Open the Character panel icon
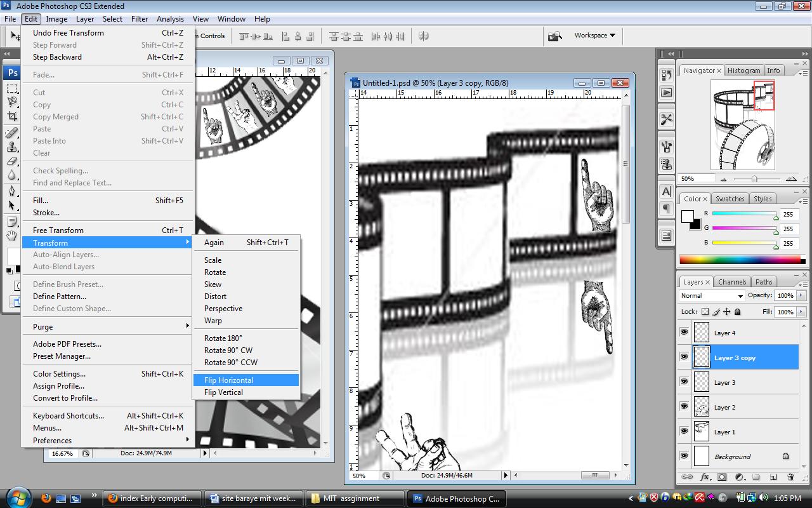The height and width of the screenshot is (508, 812). [666, 191]
